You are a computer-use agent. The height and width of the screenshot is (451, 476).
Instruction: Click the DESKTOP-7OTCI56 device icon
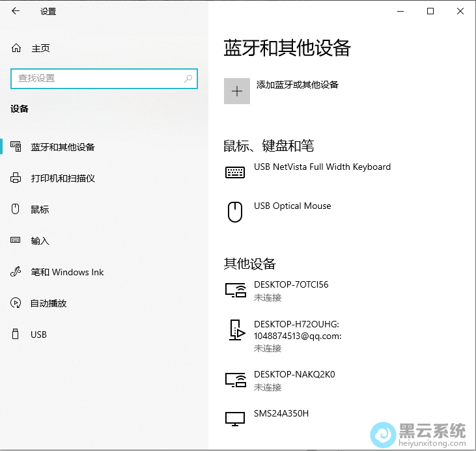pyautogui.click(x=235, y=290)
